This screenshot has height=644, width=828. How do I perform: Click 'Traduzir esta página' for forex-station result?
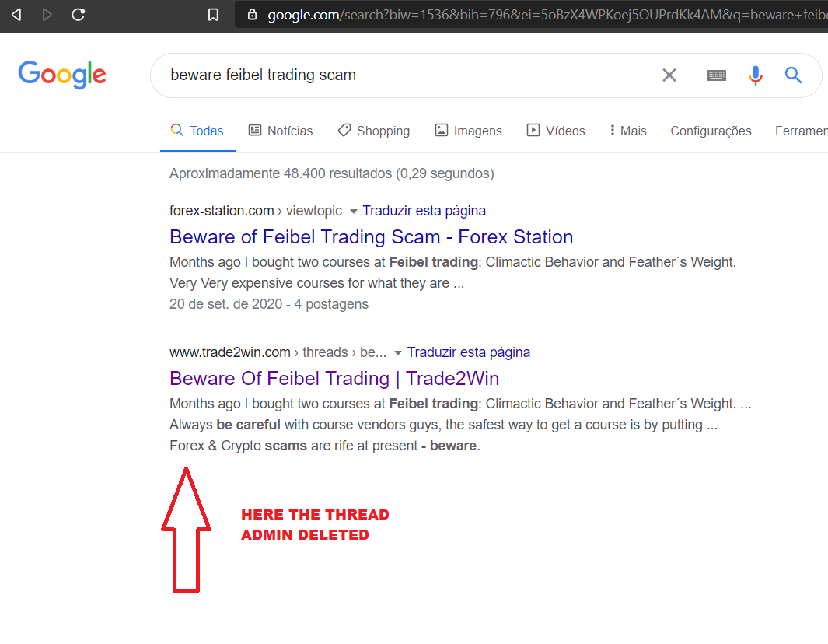point(424,211)
